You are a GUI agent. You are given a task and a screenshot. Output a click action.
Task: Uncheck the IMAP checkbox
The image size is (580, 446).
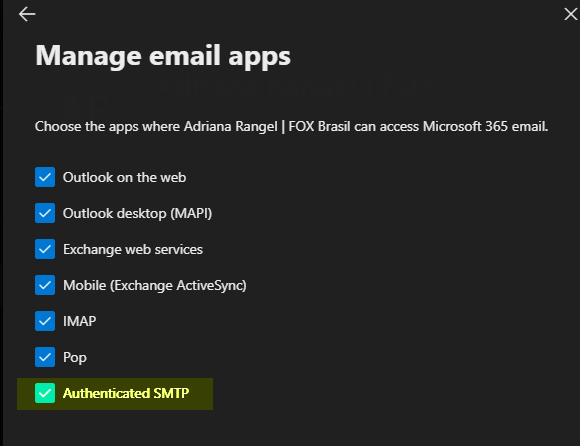[45, 321]
